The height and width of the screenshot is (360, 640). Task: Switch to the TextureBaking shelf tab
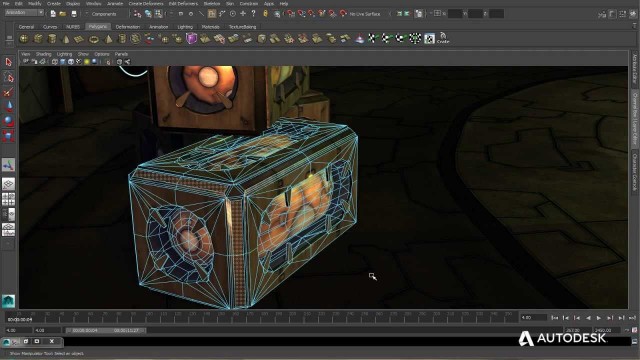[x=242, y=27]
